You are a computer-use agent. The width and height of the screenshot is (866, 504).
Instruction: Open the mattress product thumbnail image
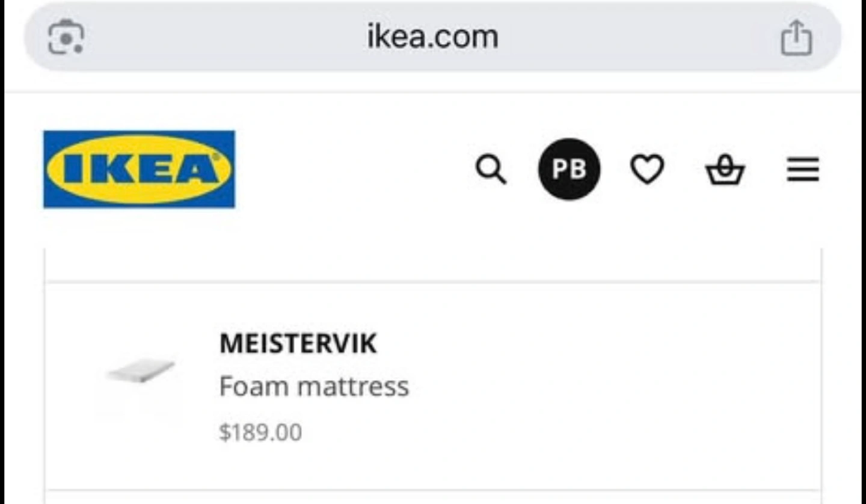pyautogui.click(x=140, y=372)
